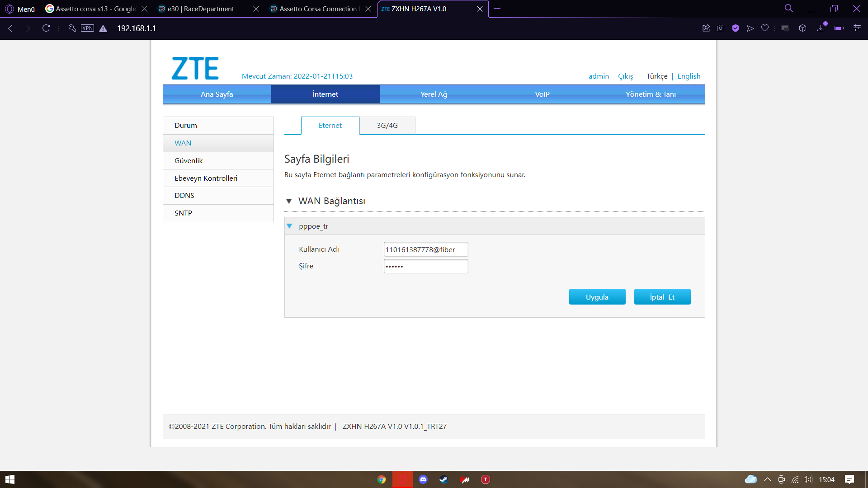
Task: Close the e30 RaceDepartment tab
Action: [256, 9]
